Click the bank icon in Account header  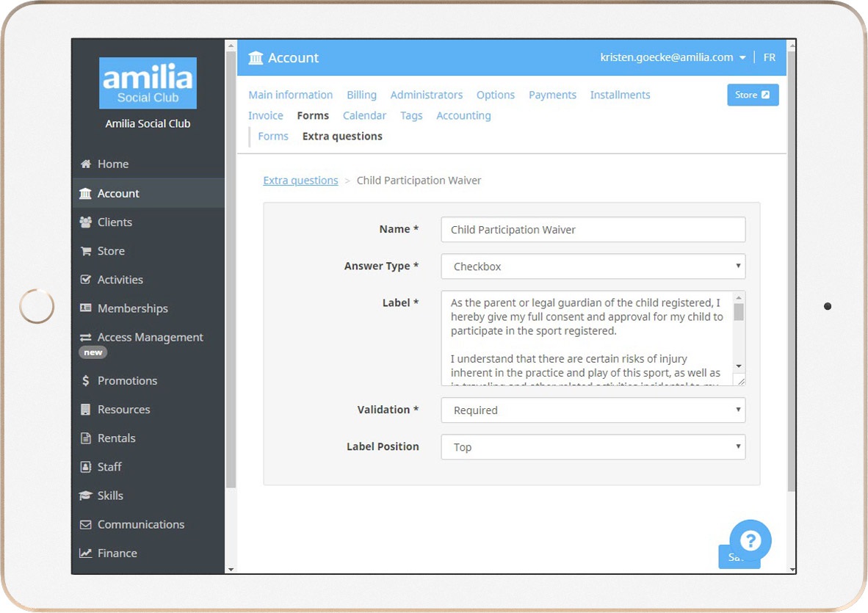pyautogui.click(x=256, y=57)
